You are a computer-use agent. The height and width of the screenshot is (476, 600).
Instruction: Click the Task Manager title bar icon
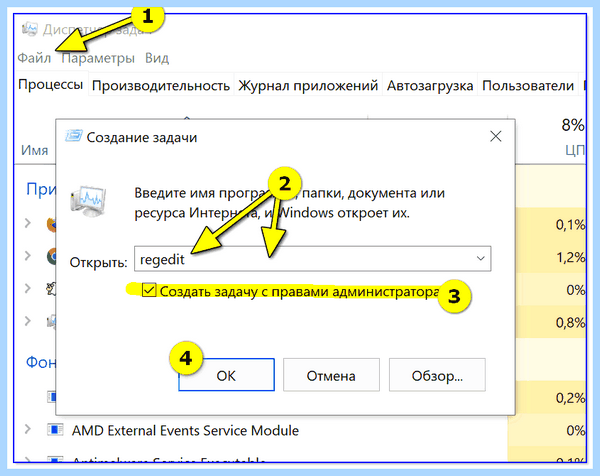pos(29,29)
